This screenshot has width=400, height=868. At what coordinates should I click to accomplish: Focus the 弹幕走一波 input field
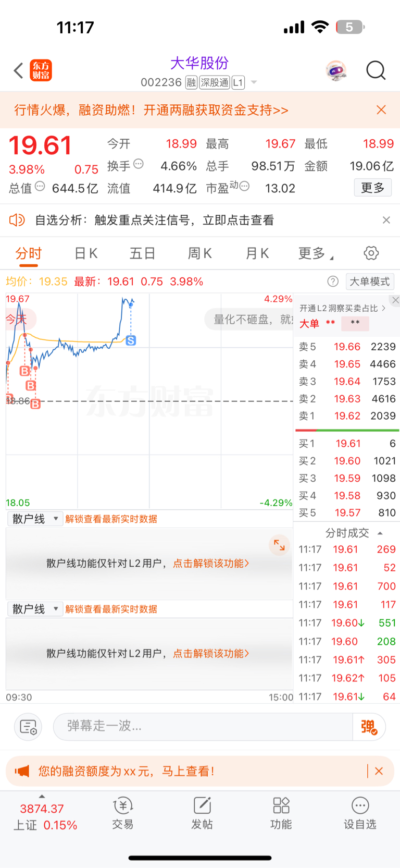[x=203, y=726]
